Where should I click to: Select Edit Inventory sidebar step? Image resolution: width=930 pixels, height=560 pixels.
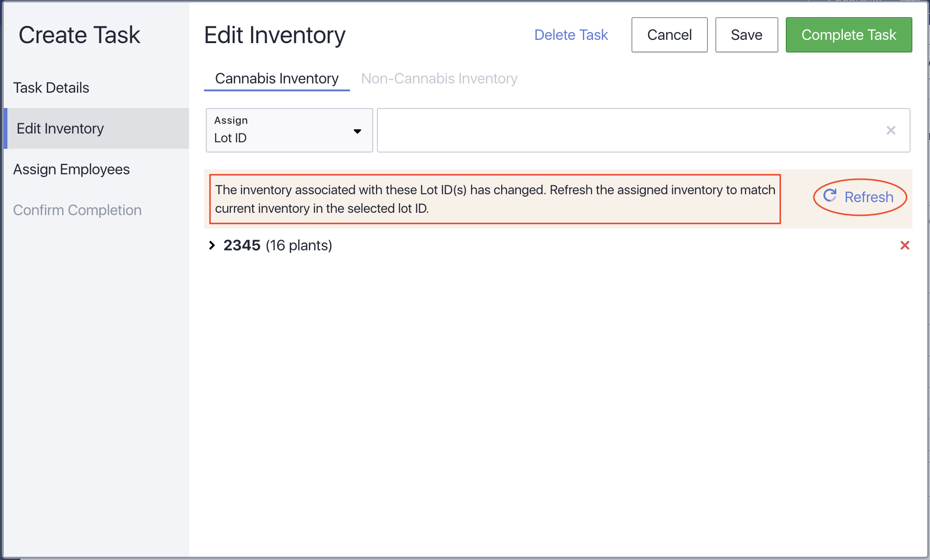pos(60,128)
